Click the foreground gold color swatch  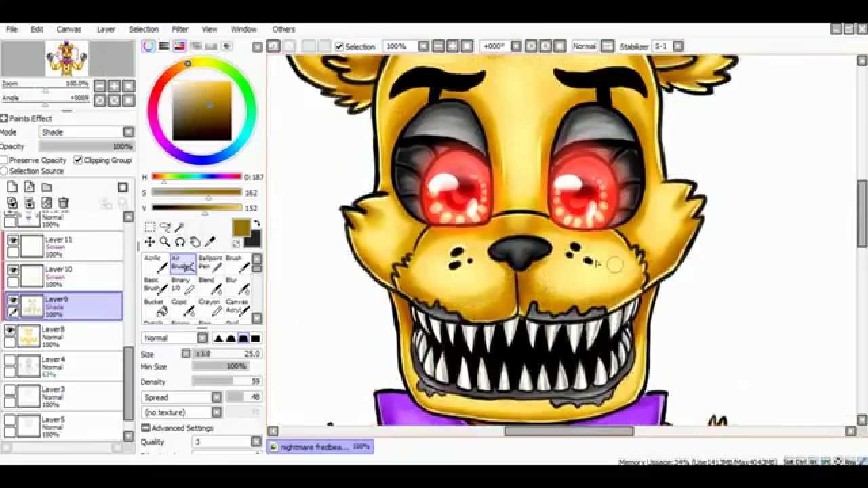pyautogui.click(x=241, y=228)
